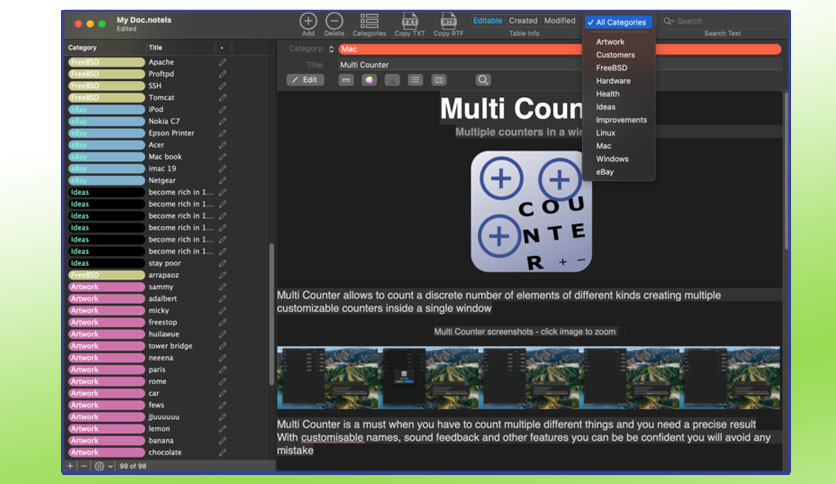Viewport: 836px width, 484px height.
Task: Click the plus icon in the list footer
Action: click(x=70, y=466)
